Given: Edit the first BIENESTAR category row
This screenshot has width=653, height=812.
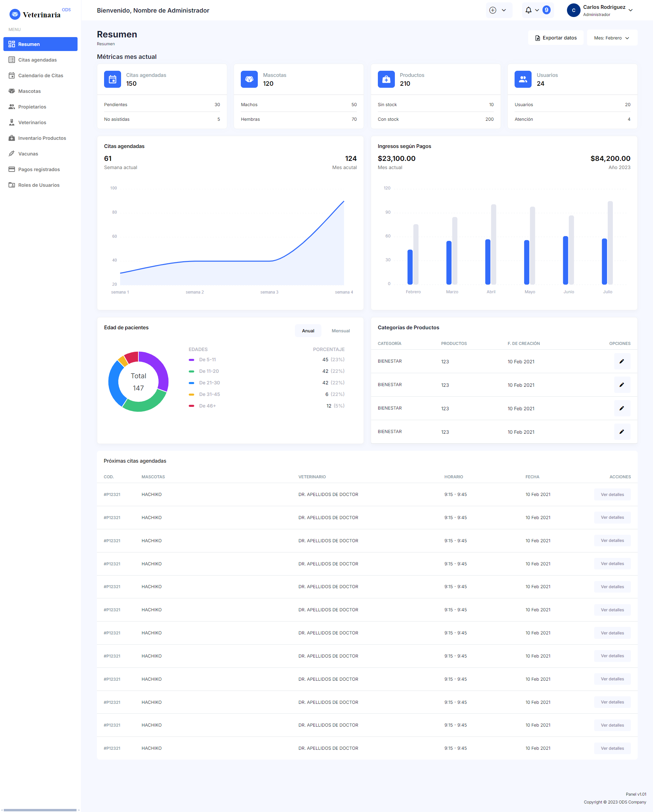Looking at the screenshot, I should click(622, 361).
